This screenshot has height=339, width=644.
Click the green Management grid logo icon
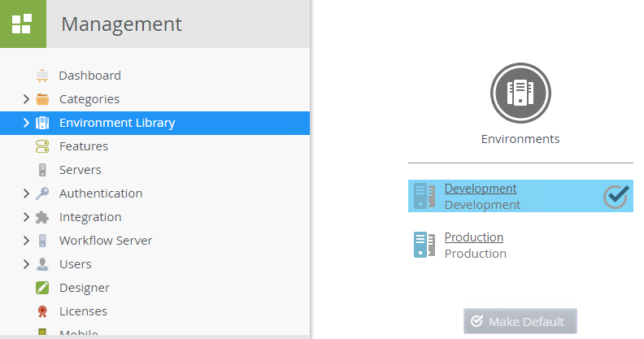click(23, 24)
